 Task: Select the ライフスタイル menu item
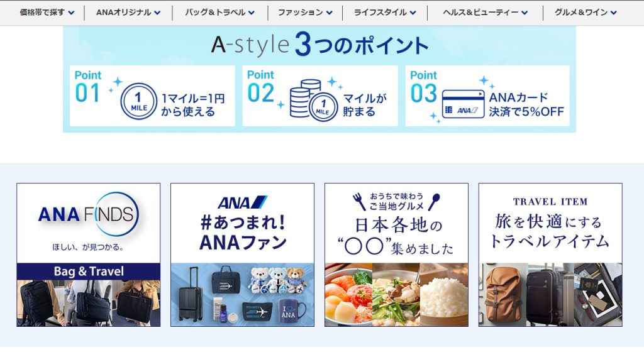(384, 13)
